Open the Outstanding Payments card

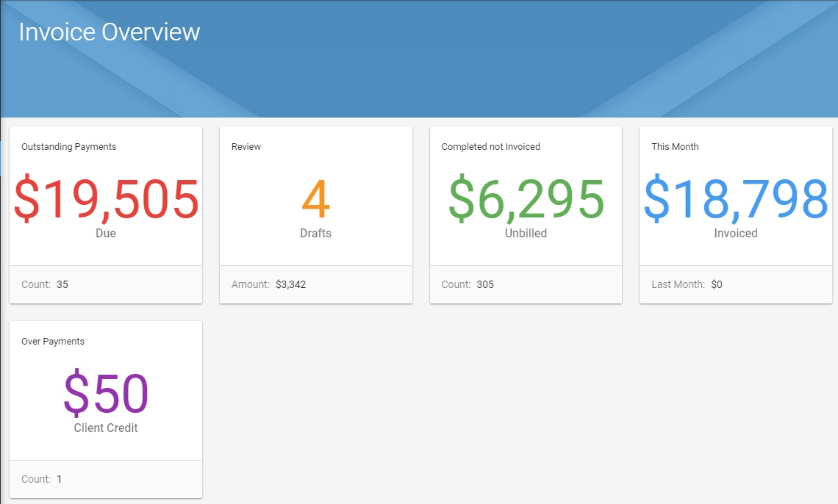point(106,215)
